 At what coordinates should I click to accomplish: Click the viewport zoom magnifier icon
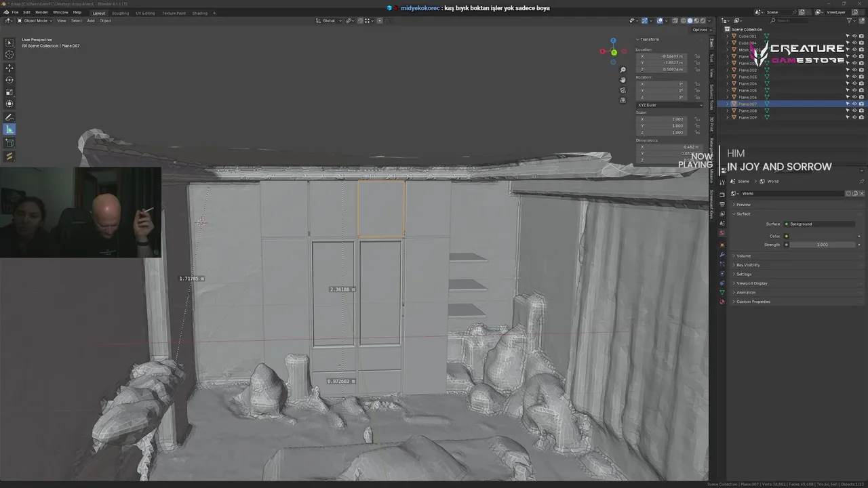click(x=623, y=70)
